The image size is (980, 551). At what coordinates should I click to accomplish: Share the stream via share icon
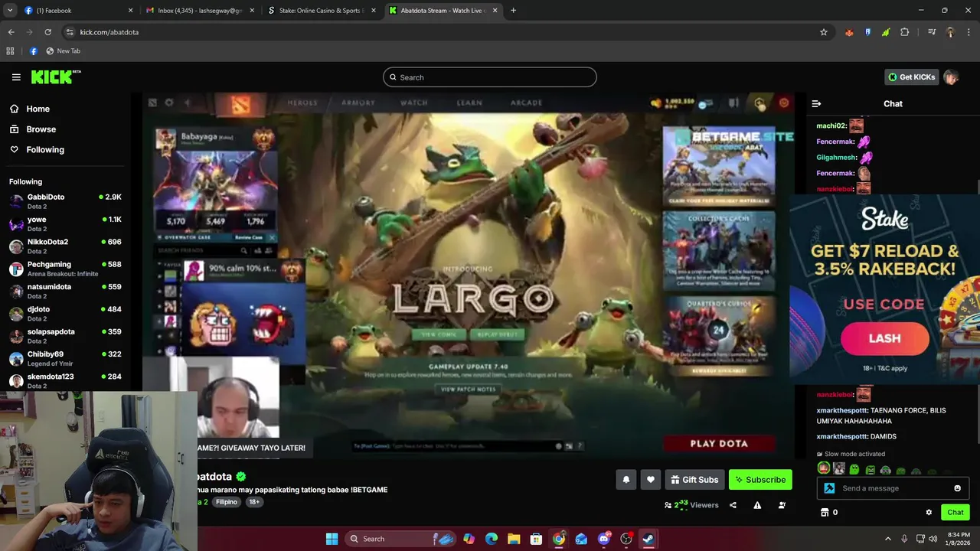[733, 505]
